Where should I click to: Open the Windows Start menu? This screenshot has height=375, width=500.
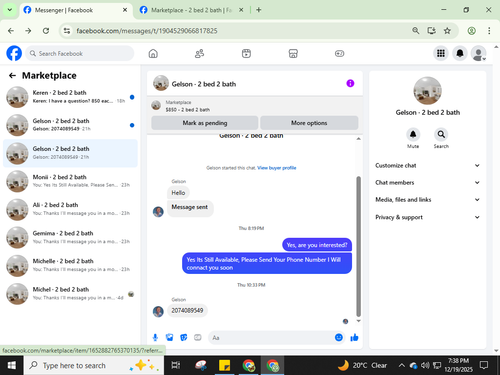(12, 365)
